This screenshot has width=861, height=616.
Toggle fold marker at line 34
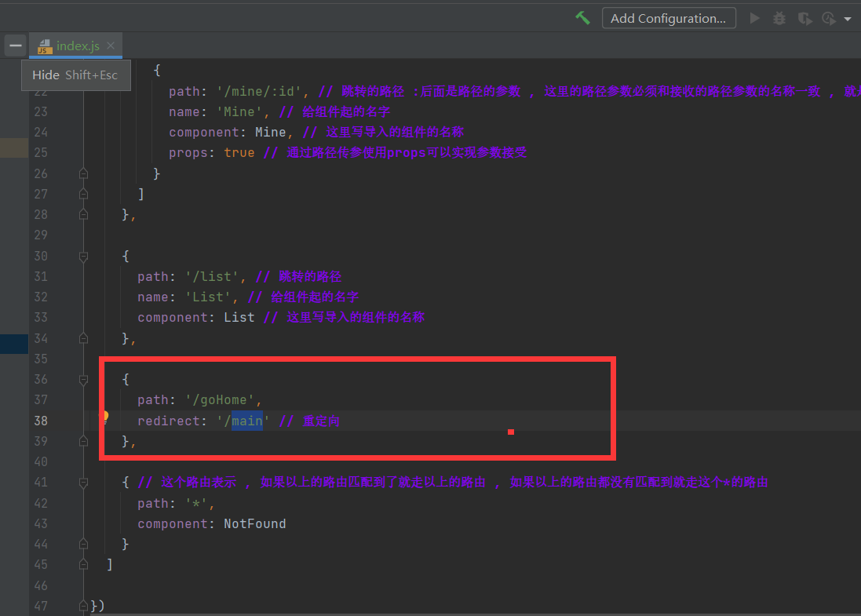coord(83,338)
